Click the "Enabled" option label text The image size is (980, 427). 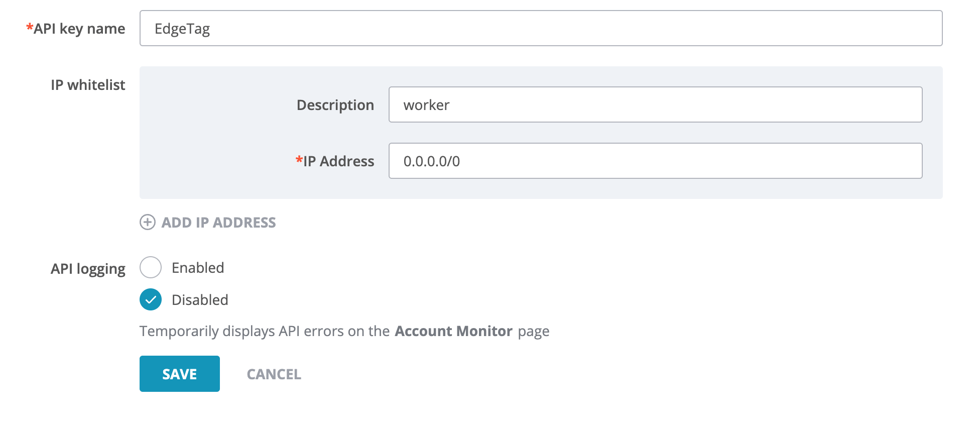(198, 268)
